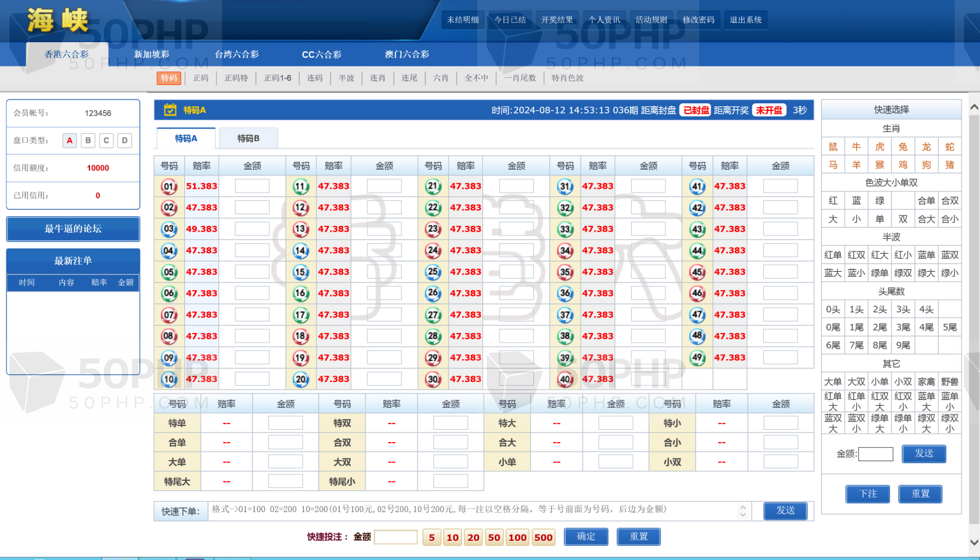980x560 pixels.
Task: Click the quick order stepper up arrow
Action: [743, 508]
